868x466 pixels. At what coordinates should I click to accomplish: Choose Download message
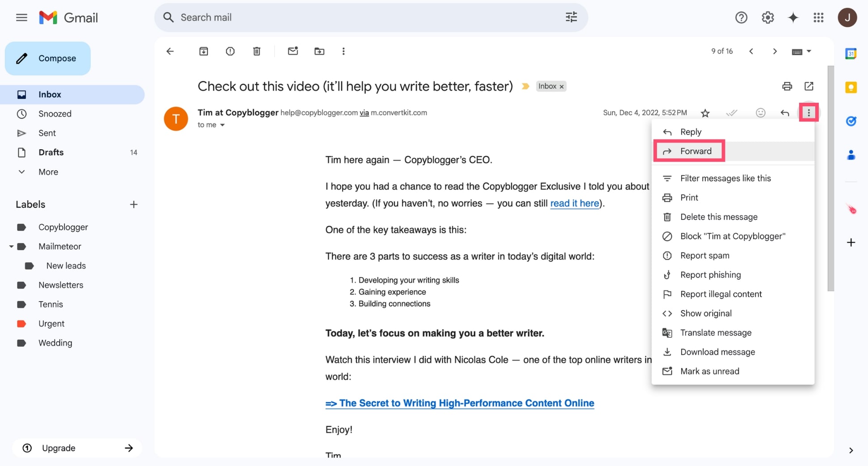pos(733,352)
